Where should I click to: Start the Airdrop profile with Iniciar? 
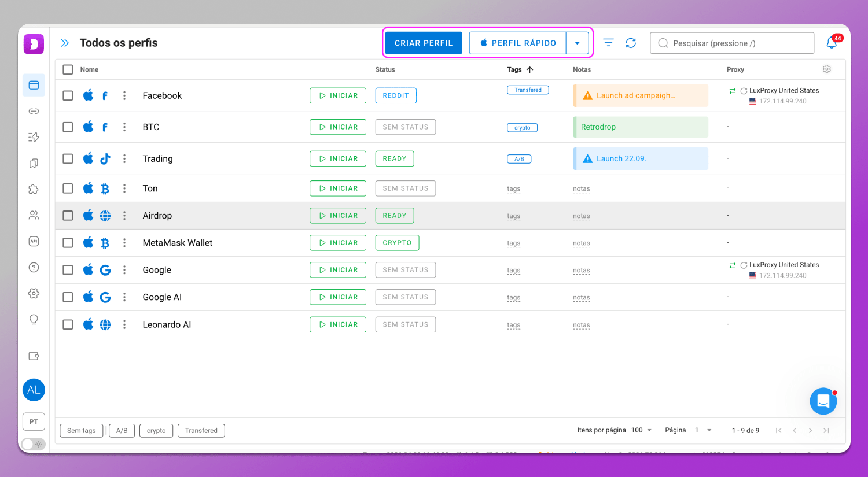[338, 216]
